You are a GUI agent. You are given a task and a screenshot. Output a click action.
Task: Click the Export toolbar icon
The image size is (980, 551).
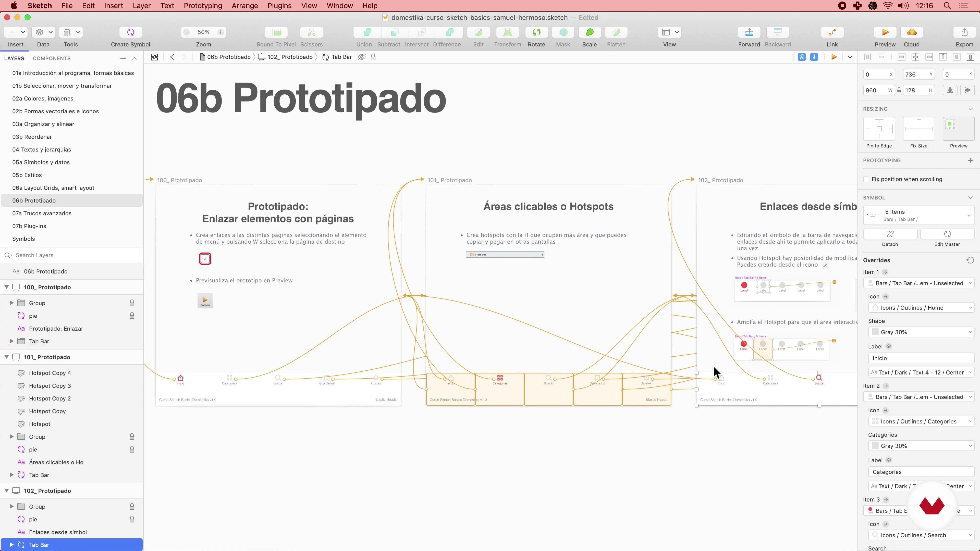[x=964, y=32]
